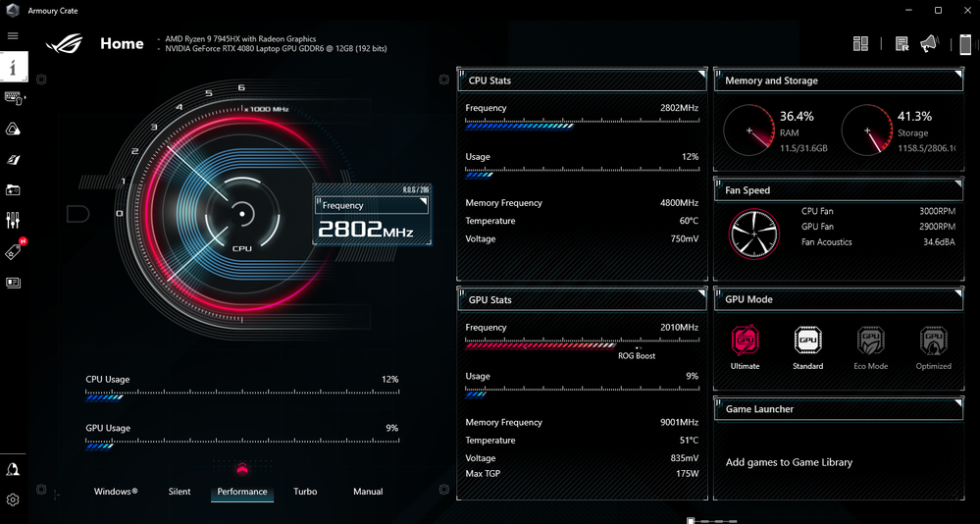Click the 2802MHz frequency readout
980x524 pixels.
pos(366,231)
